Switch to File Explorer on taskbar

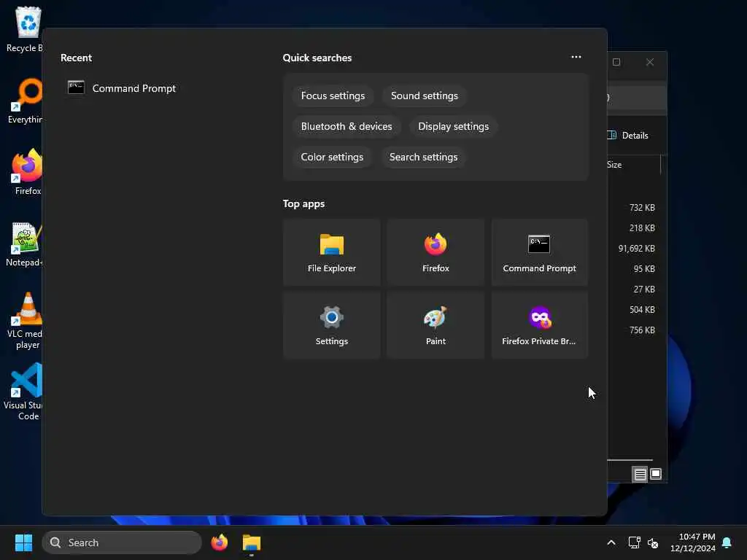click(252, 542)
